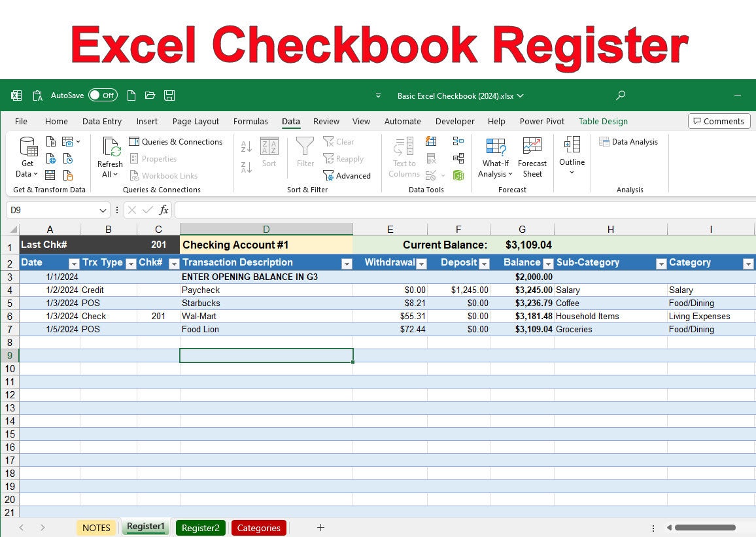The height and width of the screenshot is (537, 756).
Task: Toggle AutoSave on
Action: (x=103, y=95)
